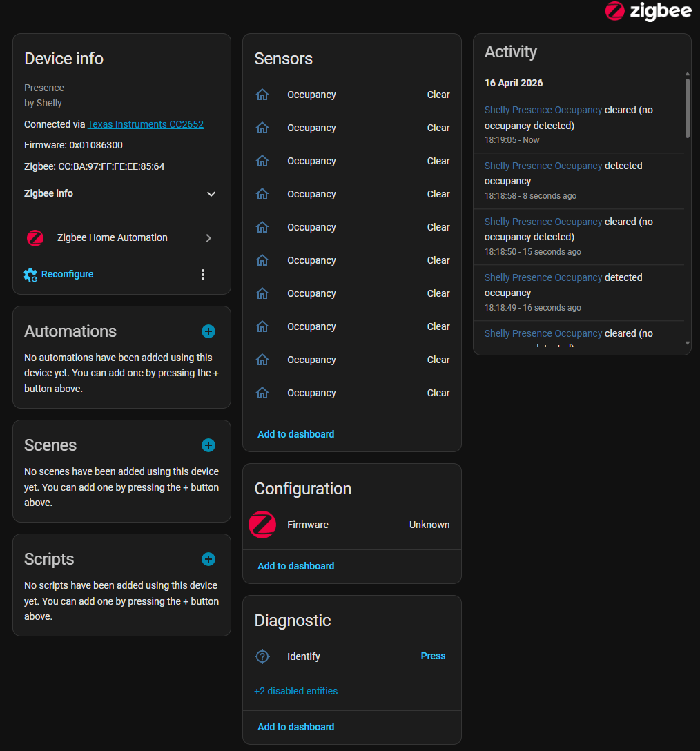Open the Firmware Unknown configuration row
Screen dimensions: 700x751
352,525
